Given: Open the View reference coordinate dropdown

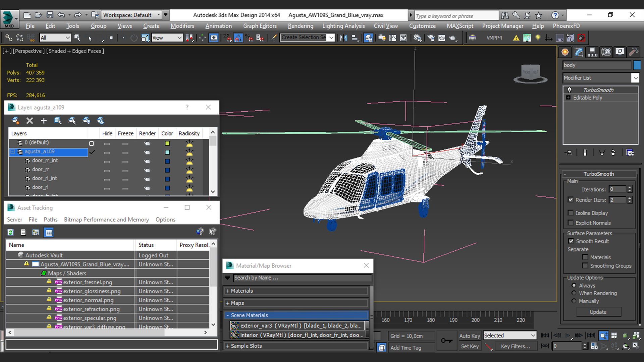Looking at the screenshot, I should (167, 38).
